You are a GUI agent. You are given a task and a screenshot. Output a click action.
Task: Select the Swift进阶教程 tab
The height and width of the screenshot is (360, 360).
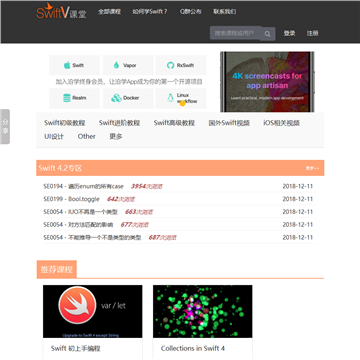[x=119, y=123]
